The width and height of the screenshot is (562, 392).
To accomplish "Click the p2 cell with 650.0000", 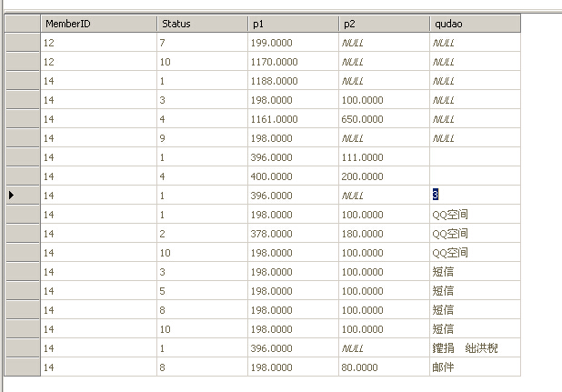I will pyautogui.click(x=383, y=119).
